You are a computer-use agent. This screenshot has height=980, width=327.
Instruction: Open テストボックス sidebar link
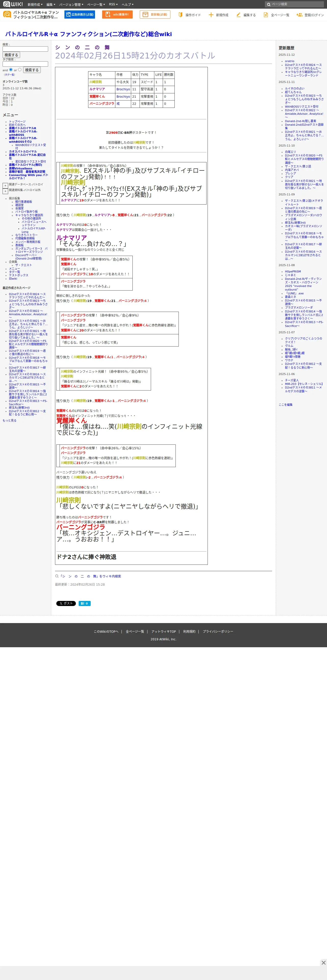pos(19,275)
